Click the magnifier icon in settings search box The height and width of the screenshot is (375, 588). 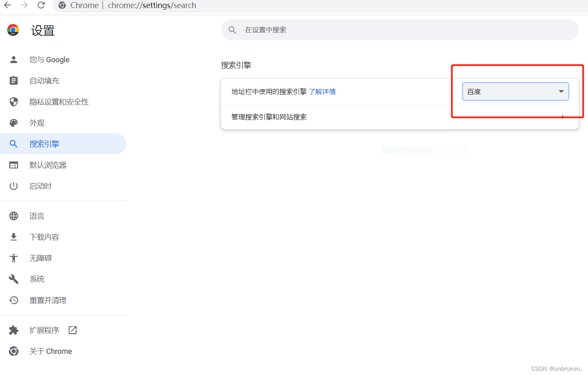[232, 30]
